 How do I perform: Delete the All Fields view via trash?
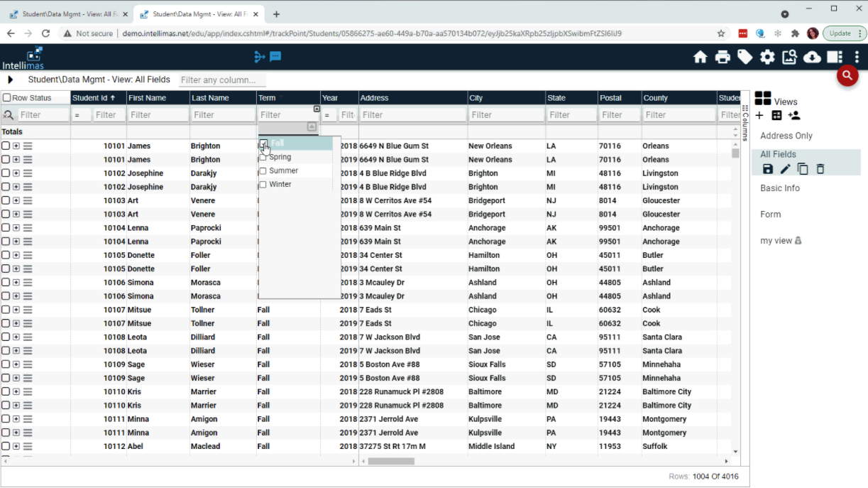(820, 168)
